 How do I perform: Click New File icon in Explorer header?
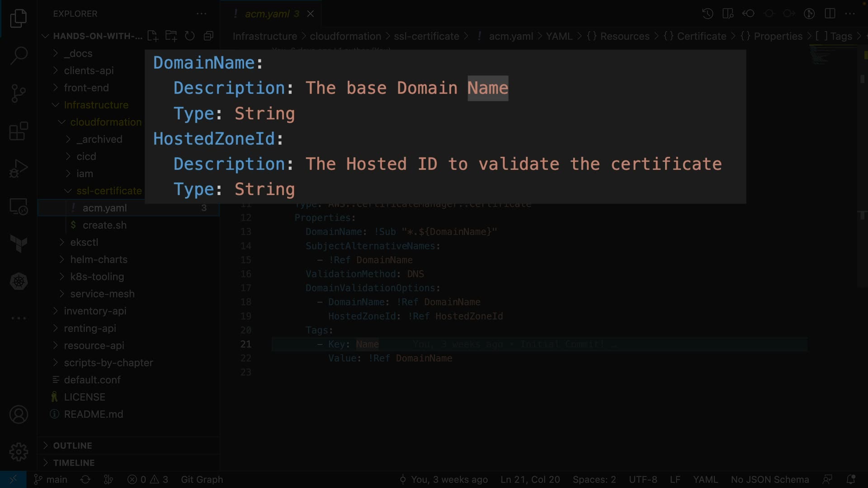pos(152,36)
